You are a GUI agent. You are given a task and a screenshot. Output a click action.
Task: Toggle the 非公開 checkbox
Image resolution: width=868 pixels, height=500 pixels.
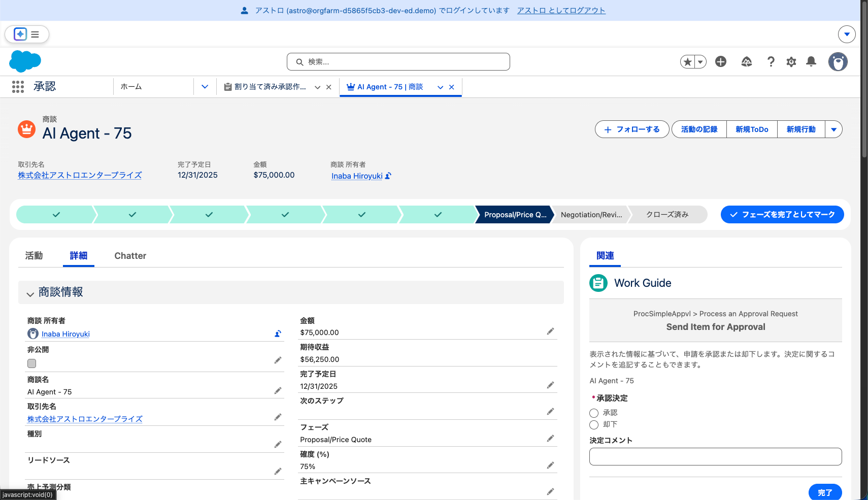pyautogui.click(x=32, y=363)
